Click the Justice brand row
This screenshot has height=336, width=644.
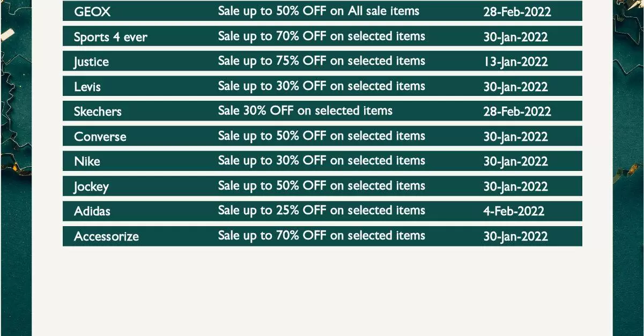coord(322,61)
